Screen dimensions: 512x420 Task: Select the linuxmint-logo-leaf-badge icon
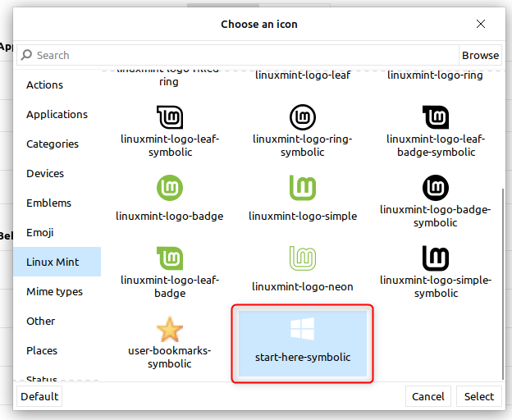coord(170,260)
